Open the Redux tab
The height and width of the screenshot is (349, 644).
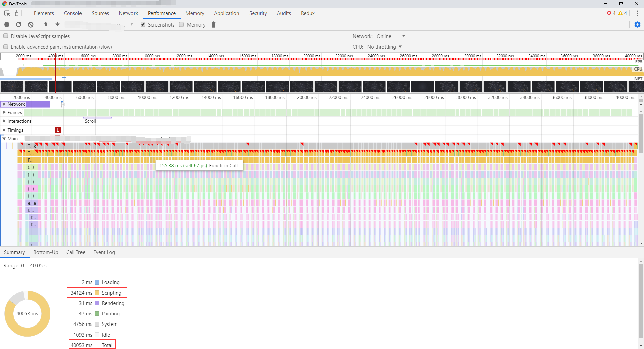(x=308, y=13)
